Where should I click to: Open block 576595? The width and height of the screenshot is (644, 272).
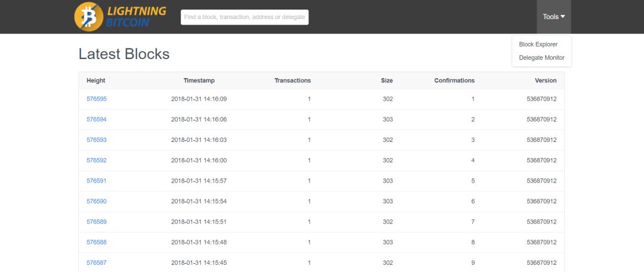[x=97, y=99]
